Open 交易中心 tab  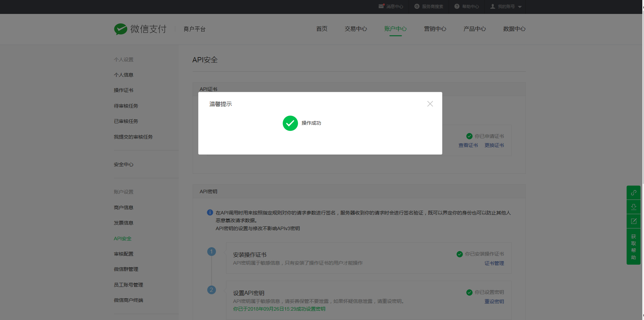pos(356,29)
